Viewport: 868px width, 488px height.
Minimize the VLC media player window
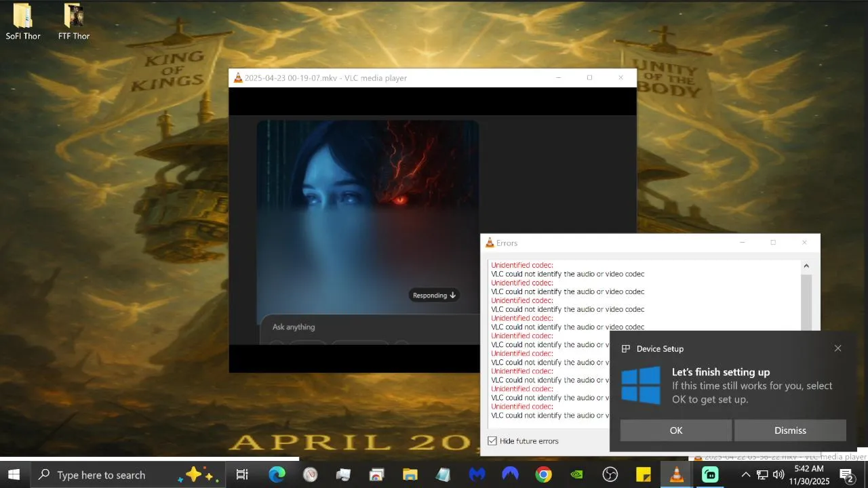pos(558,78)
